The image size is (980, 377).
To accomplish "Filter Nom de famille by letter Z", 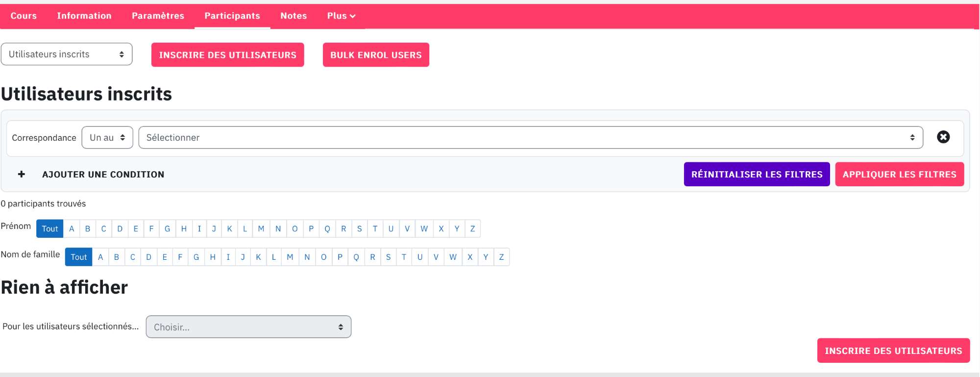I will click(x=501, y=257).
